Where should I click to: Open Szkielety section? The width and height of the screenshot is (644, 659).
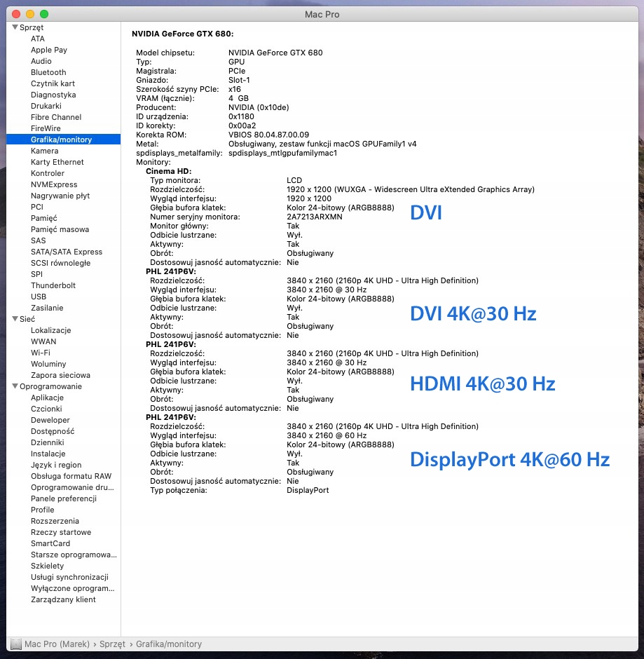(47, 566)
